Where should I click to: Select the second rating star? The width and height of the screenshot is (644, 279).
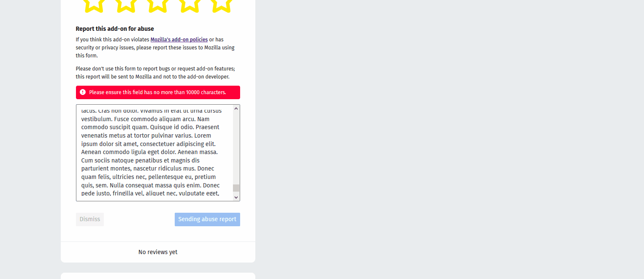tap(126, 5)
